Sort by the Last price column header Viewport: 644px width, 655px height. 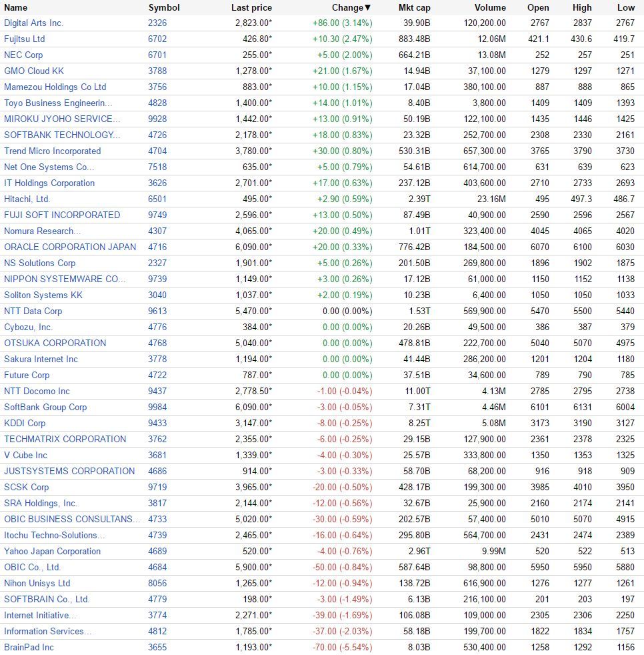[x=251, y=7]
